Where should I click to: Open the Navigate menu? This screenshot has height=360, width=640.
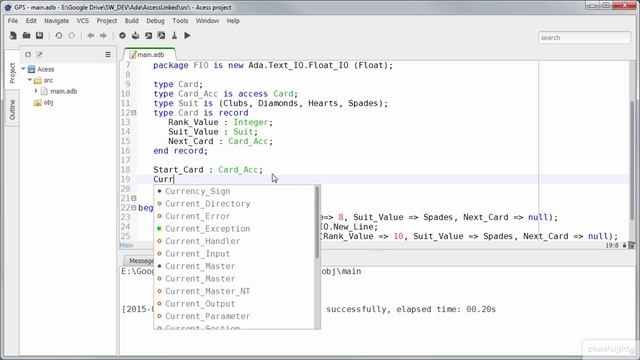coord(56,21)
